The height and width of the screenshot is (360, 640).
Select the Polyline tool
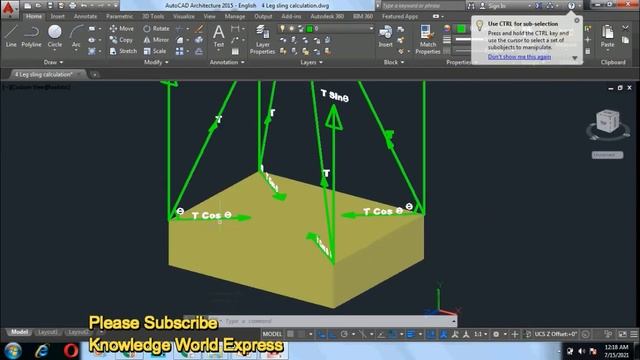31,36
